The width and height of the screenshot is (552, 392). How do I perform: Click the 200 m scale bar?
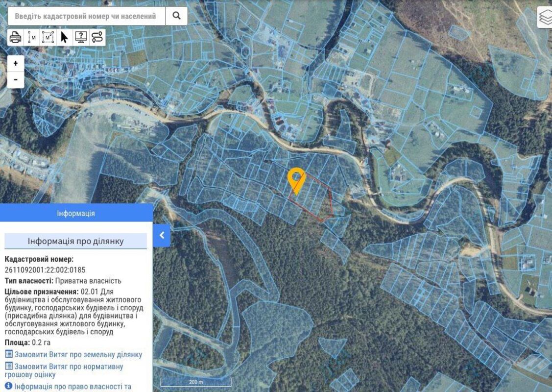point(196,382)
